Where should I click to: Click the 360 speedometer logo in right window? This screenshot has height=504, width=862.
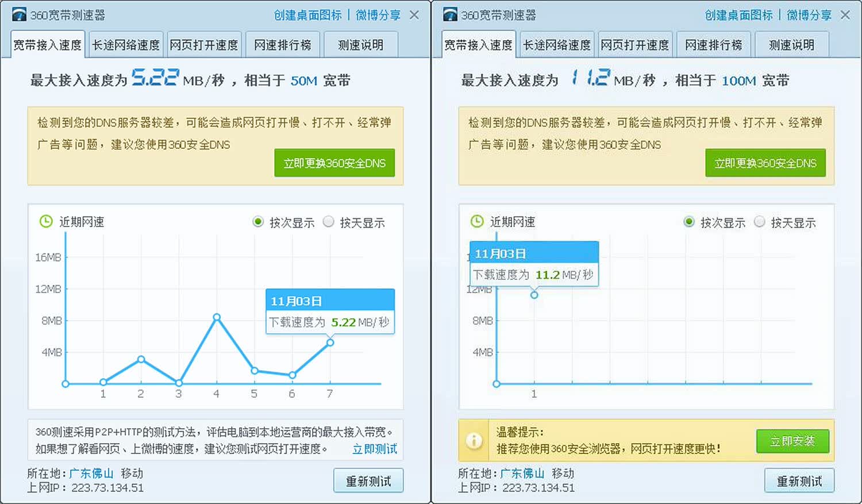click(450, 15)
